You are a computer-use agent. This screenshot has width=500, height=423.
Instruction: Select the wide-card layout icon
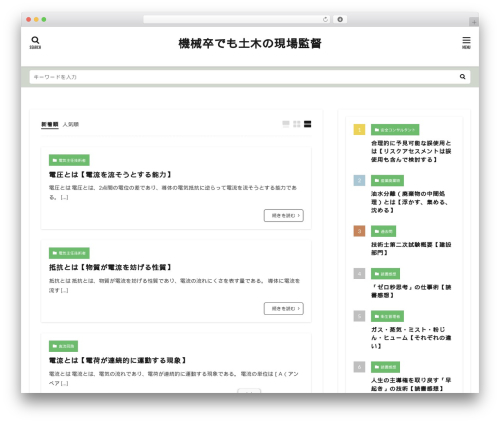286,124
